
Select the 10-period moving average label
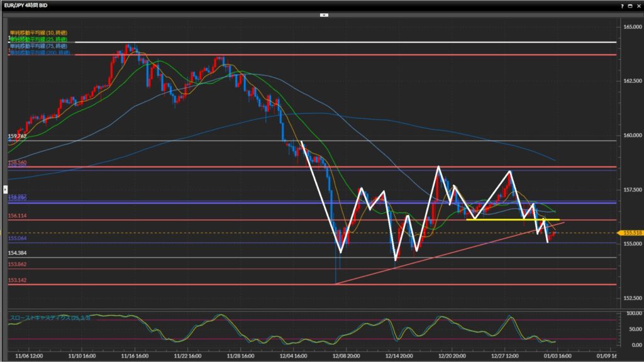[x=38, y=32]
